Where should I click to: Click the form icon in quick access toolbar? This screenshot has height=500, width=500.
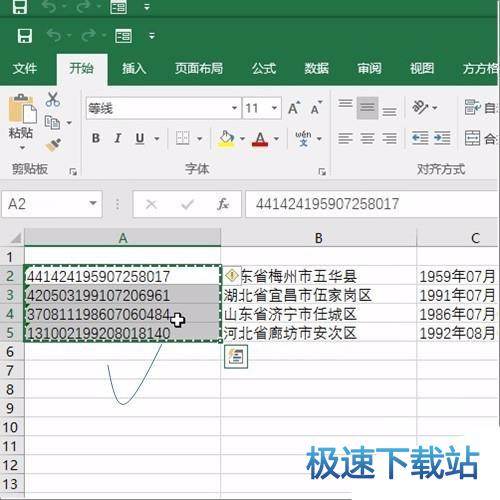[123, 36]
